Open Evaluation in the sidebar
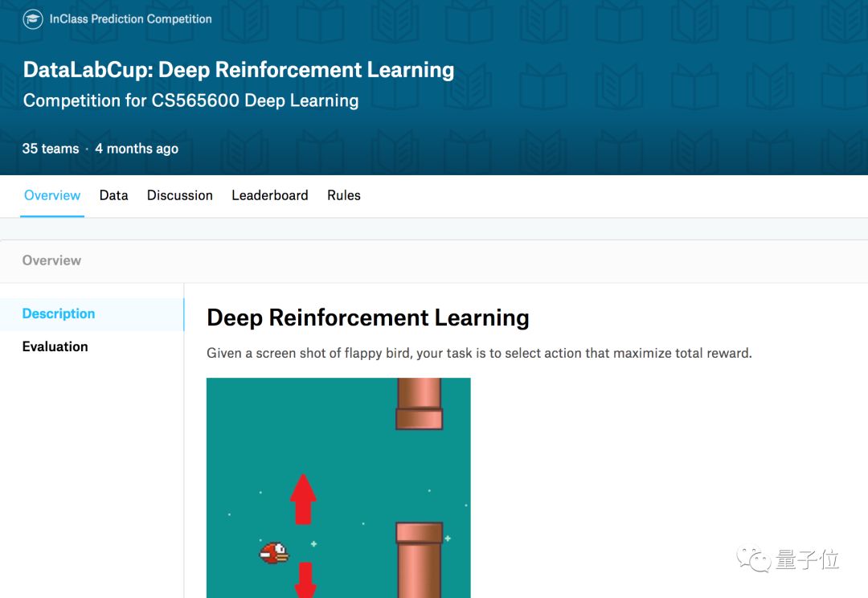 (55, 346)
